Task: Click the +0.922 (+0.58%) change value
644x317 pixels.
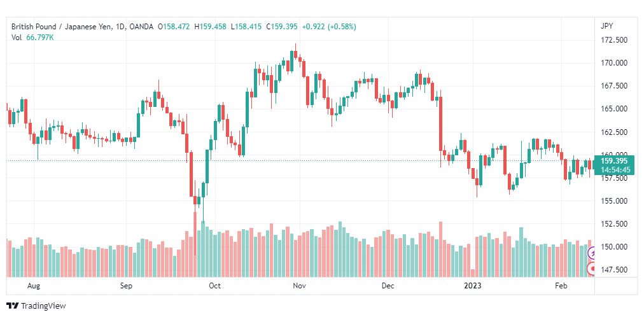Action: [x=329, y=27]
